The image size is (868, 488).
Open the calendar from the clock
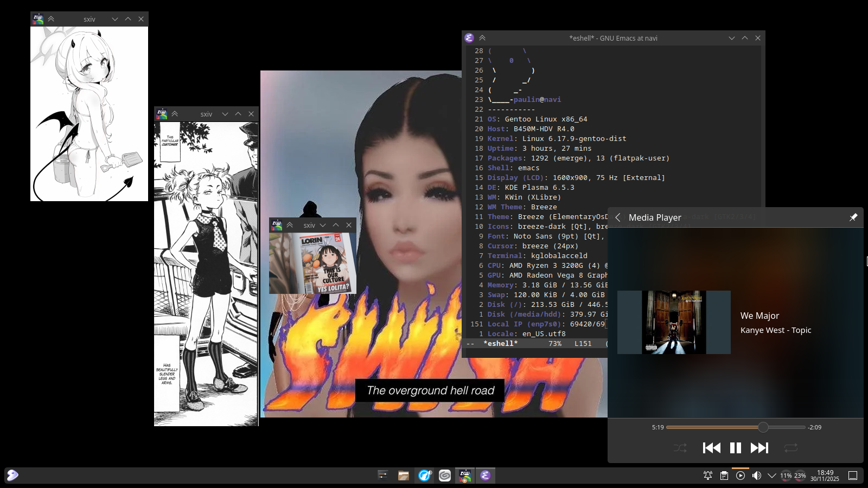pos(825,476)
